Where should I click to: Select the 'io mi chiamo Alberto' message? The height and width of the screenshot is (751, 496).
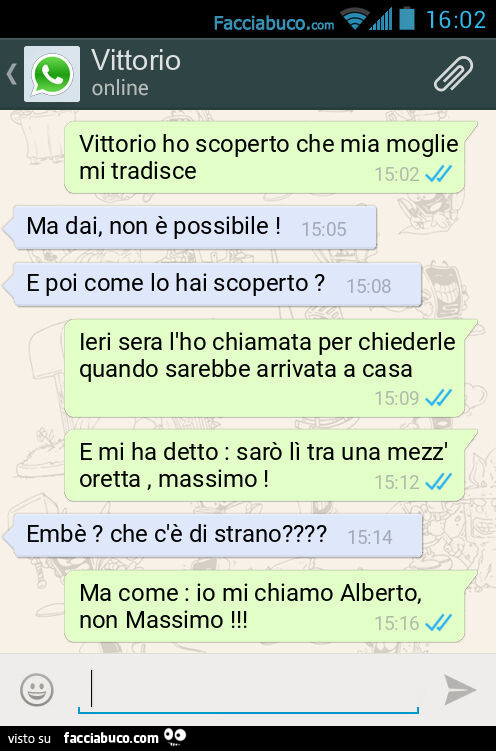click(x=271, y=606)
